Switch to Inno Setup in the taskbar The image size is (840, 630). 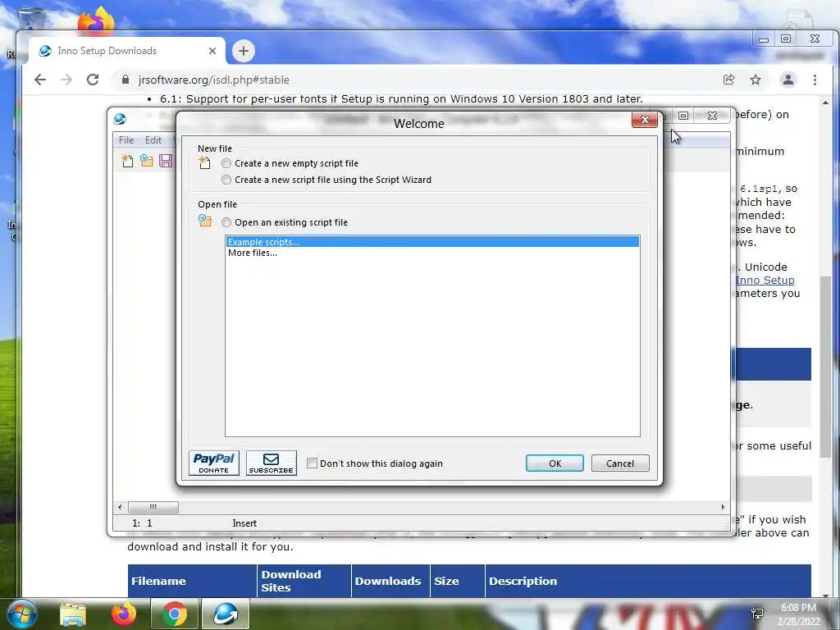[x=226, y=614]
